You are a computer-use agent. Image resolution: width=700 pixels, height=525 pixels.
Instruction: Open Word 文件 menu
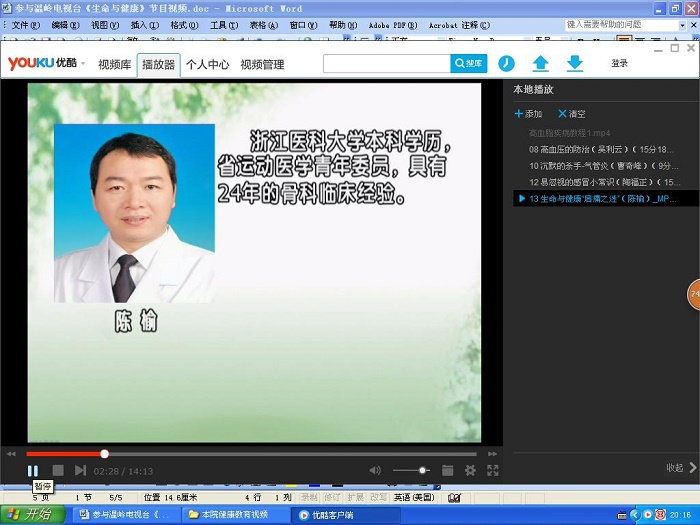(x=25, y=25)
